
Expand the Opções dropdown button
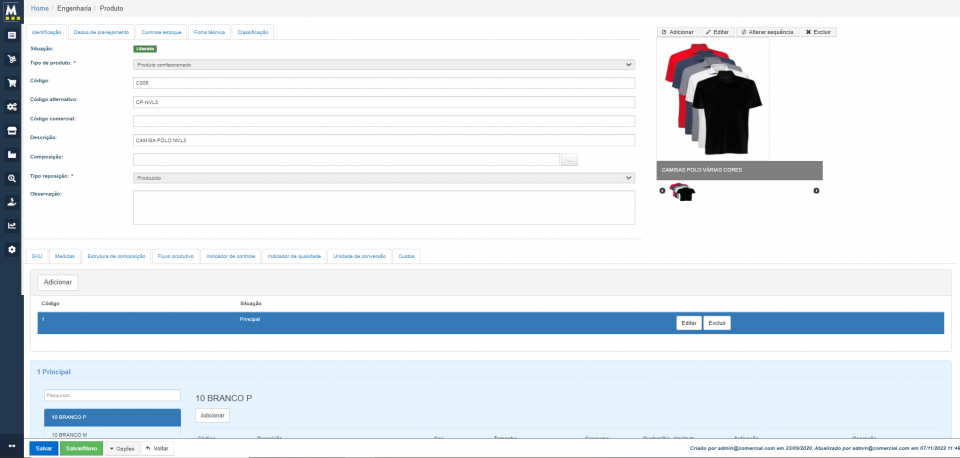(122, 448)
